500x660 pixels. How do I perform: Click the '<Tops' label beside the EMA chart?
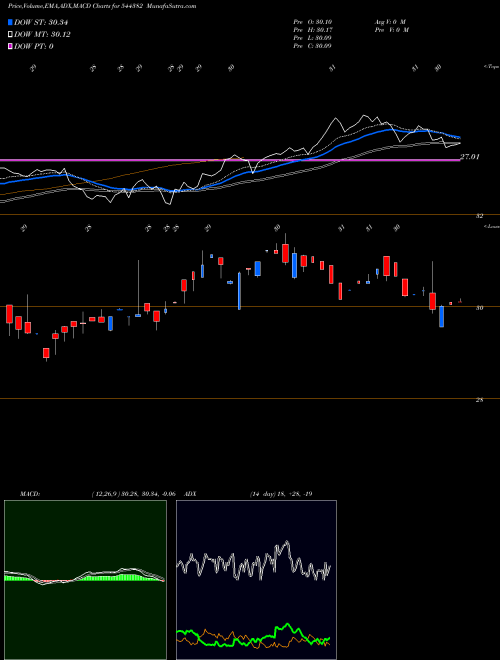coord(491,67)
